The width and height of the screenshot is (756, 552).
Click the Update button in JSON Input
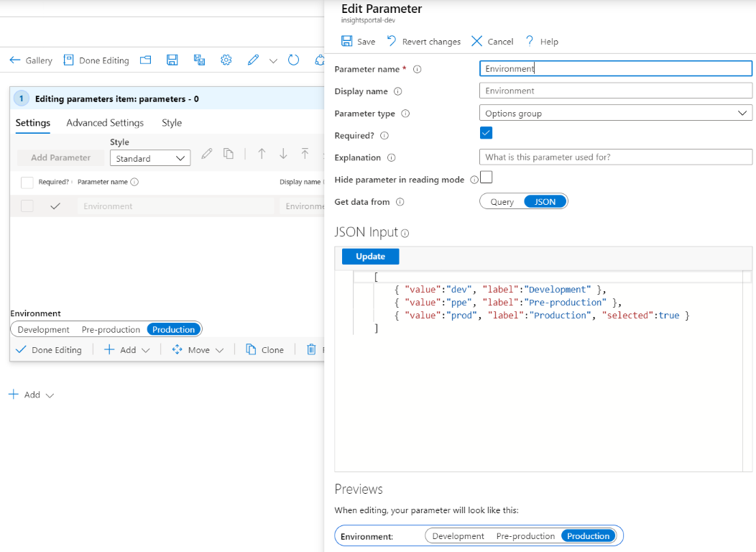(x=369, y=256)
